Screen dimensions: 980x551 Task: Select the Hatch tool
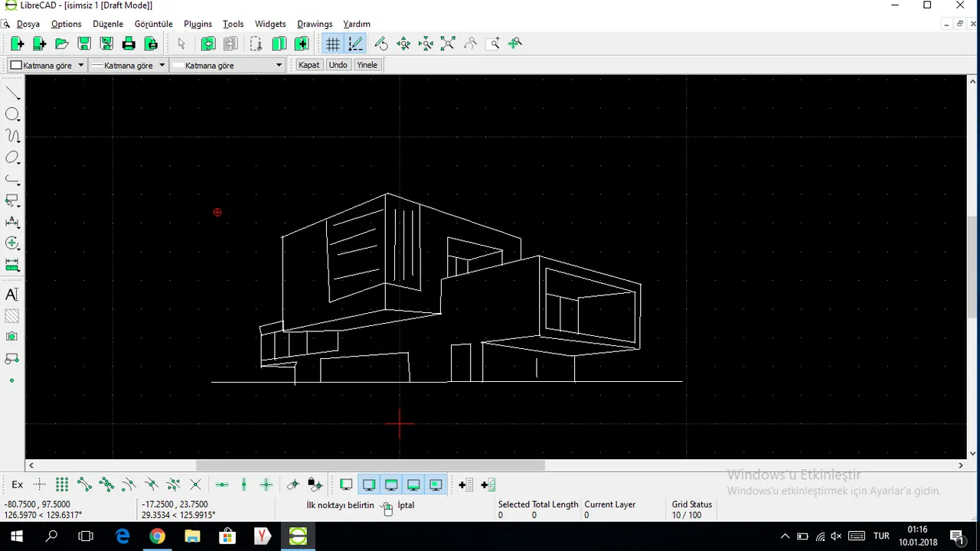click(x=12, y=316)
